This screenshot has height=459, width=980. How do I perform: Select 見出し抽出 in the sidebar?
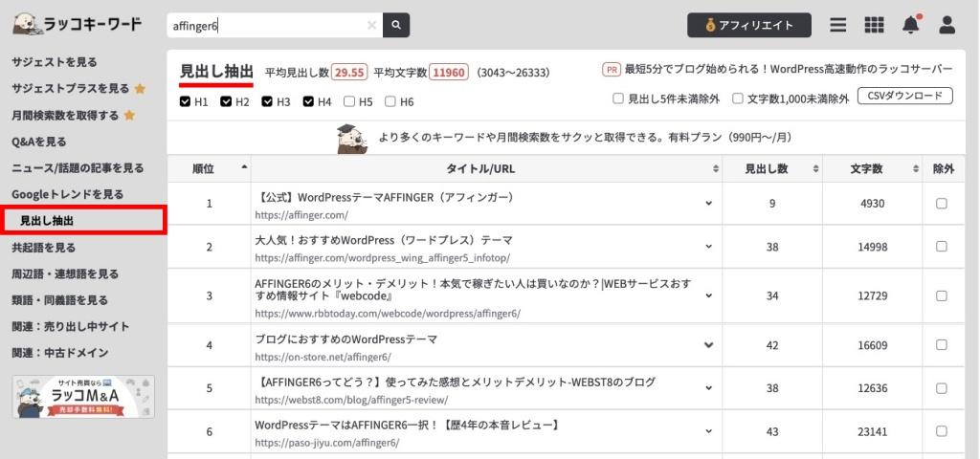(x=83, y=221)
